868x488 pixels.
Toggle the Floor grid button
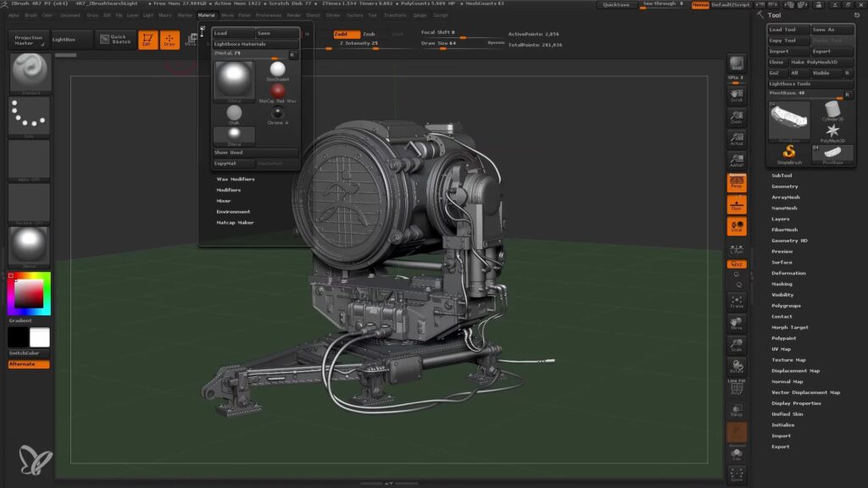tap(737, 204)
